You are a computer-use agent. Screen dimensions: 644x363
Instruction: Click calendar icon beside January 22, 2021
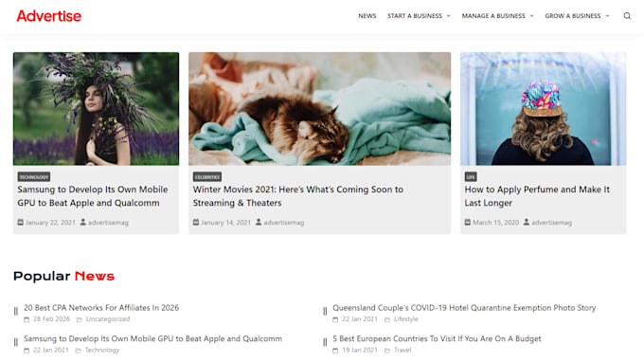[x=20, y=223]
